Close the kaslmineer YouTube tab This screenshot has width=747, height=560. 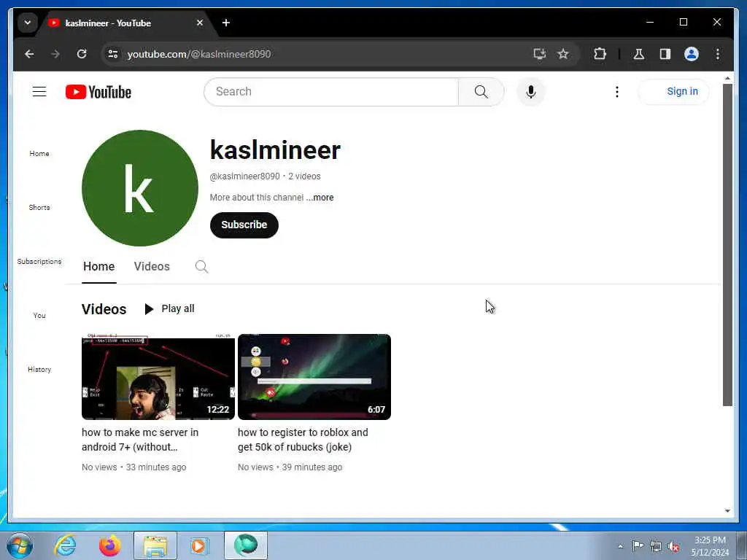[200, 23]
